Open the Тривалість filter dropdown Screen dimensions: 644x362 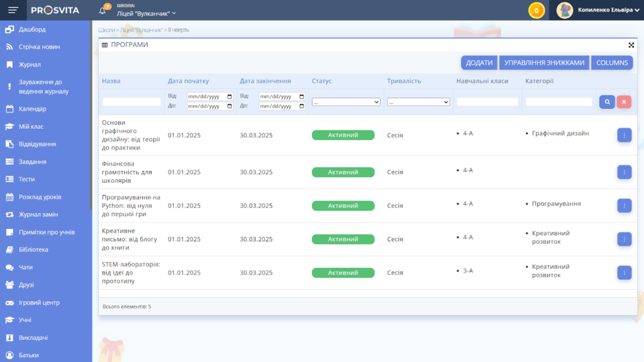(x=418, y=102)
